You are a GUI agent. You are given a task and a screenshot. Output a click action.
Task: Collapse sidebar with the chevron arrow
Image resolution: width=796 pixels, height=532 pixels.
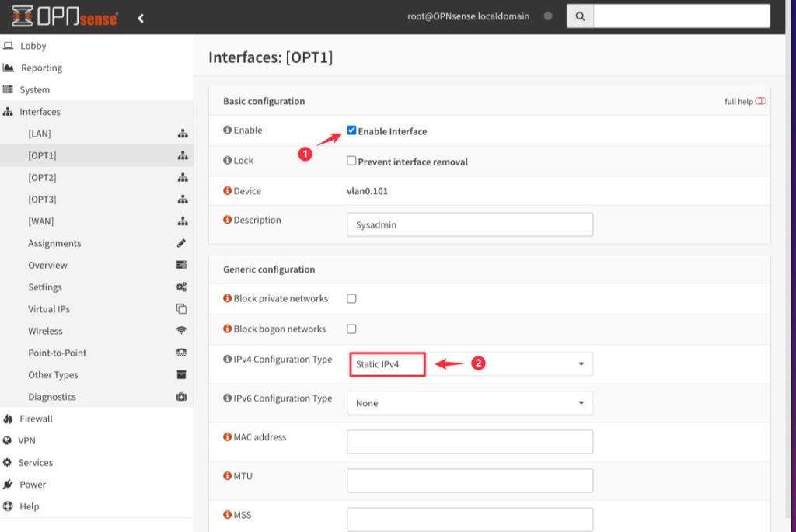tap(141, 19)
